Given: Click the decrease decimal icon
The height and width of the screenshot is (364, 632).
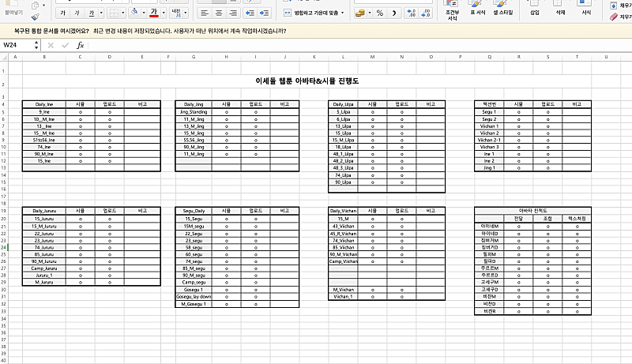Looking at the screenshot, I should [x=426, y=13].
